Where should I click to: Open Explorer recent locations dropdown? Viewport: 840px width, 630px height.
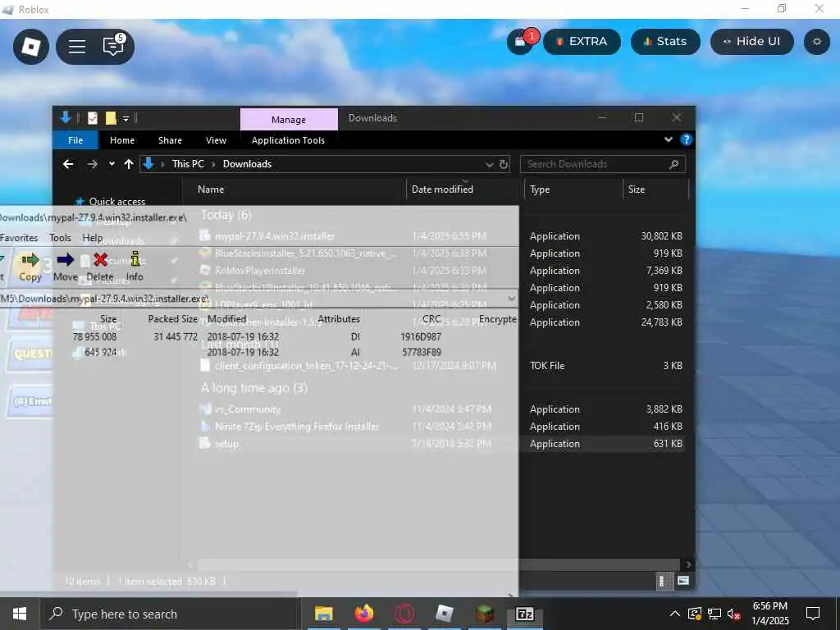(x=112, y=164)
